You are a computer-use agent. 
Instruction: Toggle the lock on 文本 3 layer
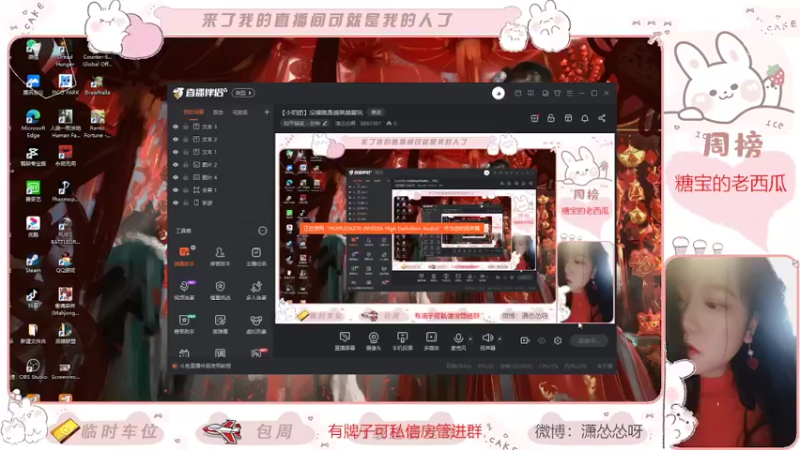coord(186,127)
